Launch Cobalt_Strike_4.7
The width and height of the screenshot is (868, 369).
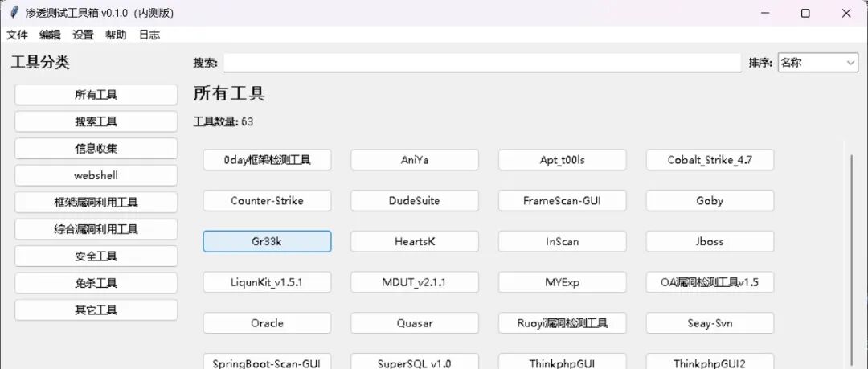pyautogui.click(x=710, y=160)
